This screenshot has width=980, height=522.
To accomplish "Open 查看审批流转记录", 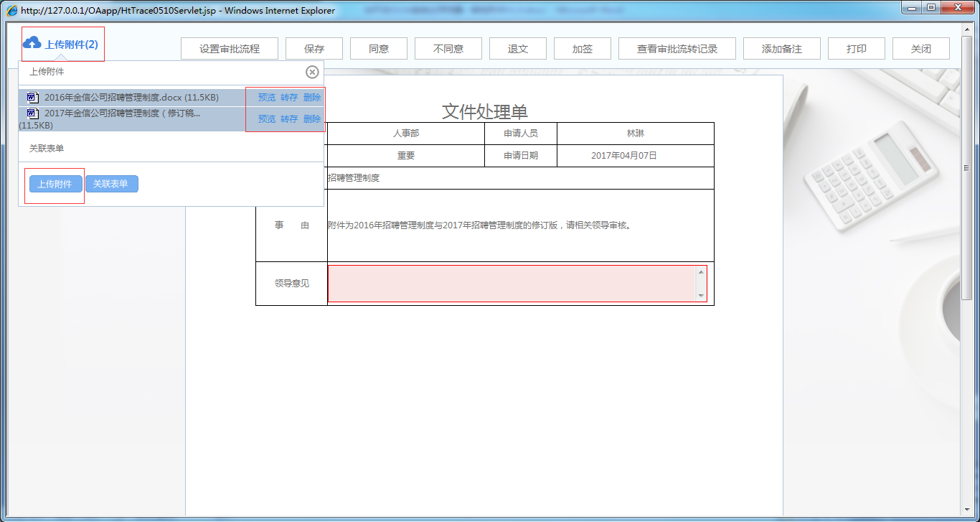I will click(x=677, y=49).
